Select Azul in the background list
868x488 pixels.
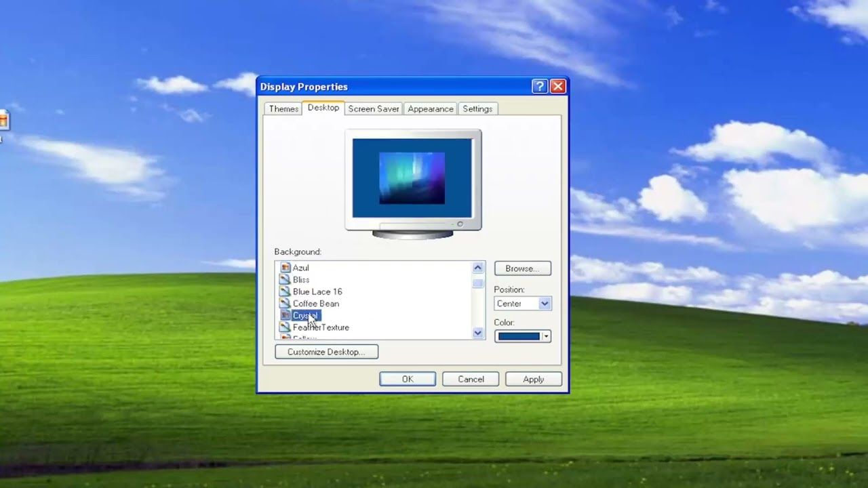(300, 268)
